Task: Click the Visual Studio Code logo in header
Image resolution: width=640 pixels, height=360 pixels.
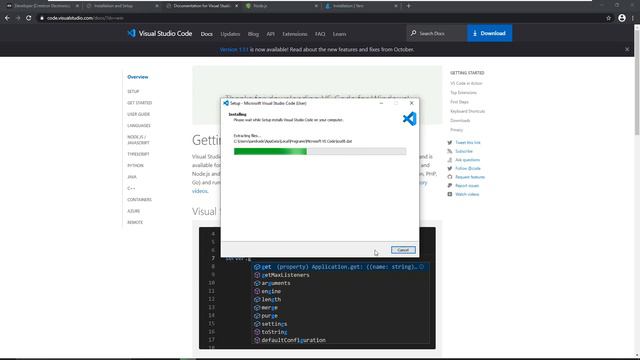Action: coord(160,33)
